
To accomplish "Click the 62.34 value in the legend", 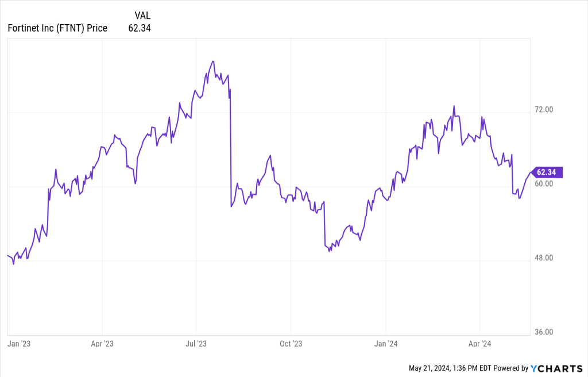I will point(140,28).
